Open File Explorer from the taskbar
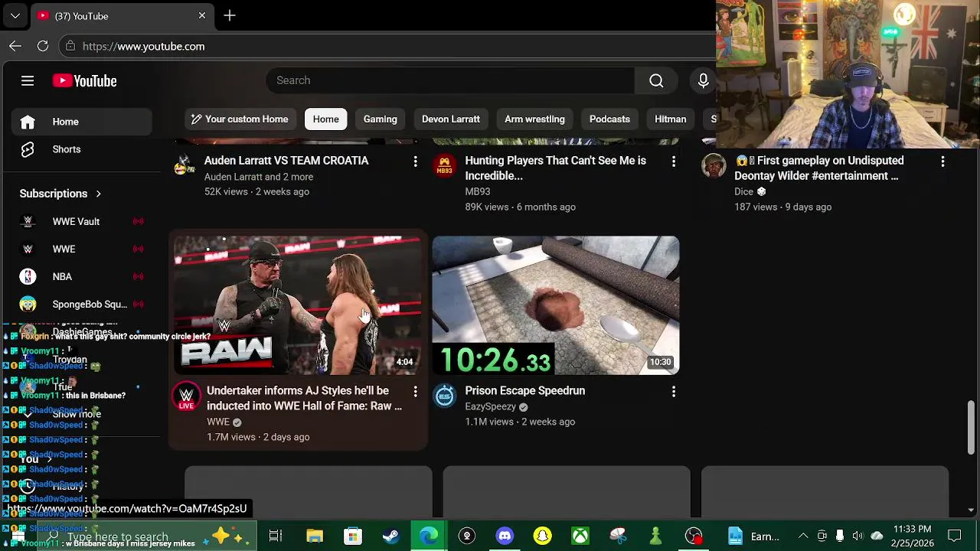The width and height of the screenshot is (980, 551). (315, 536)
